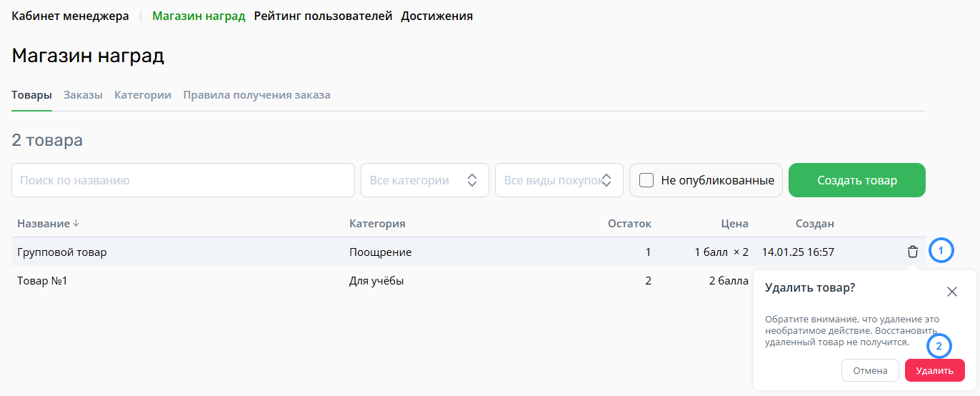The image size is (980, 396).
Task: Focus the Поиск по названию field
Action: pyautogui.click(x=183, y=180)
